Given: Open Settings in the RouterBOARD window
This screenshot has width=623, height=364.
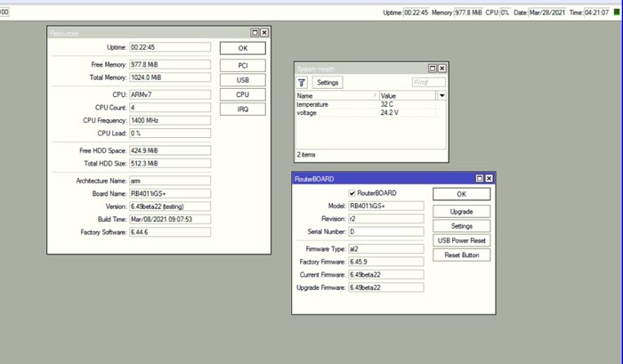Looking at the screenshot, I should click(x=461, y=226).
